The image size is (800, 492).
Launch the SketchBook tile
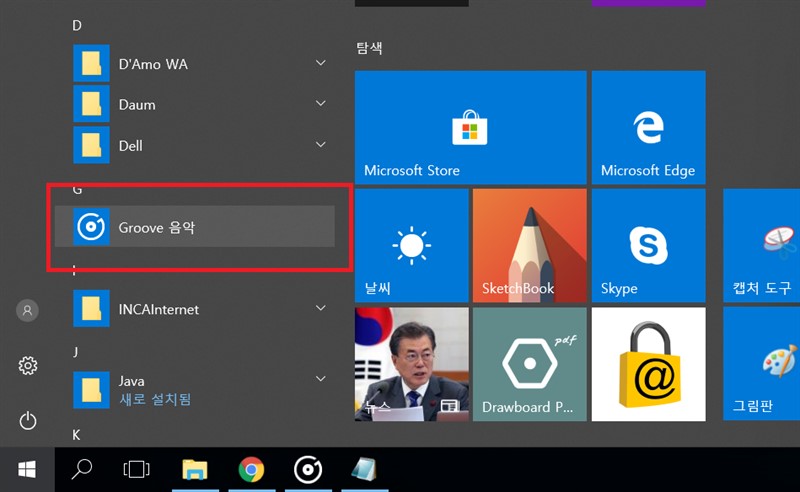click(530, 245)
